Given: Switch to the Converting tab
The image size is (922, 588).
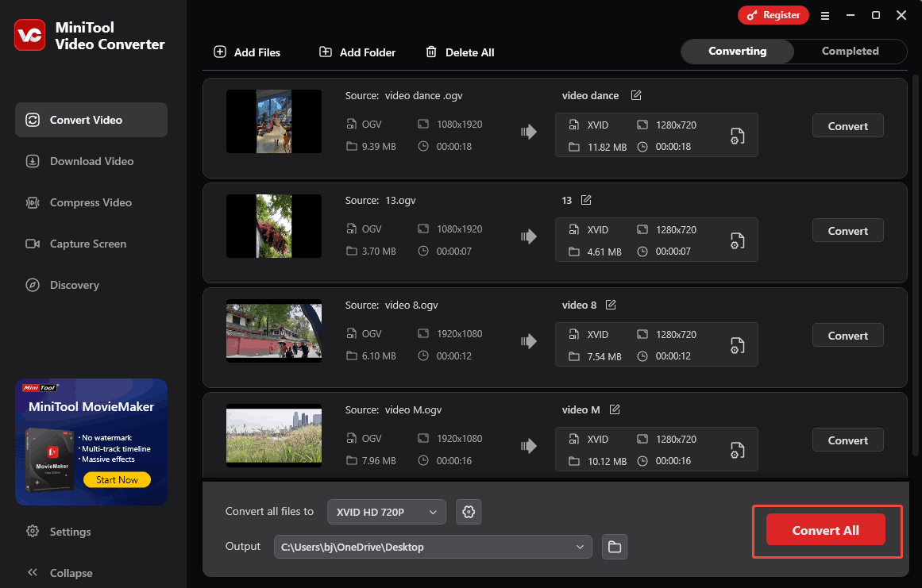Looking at the screenshot, I should coord(738,51).
